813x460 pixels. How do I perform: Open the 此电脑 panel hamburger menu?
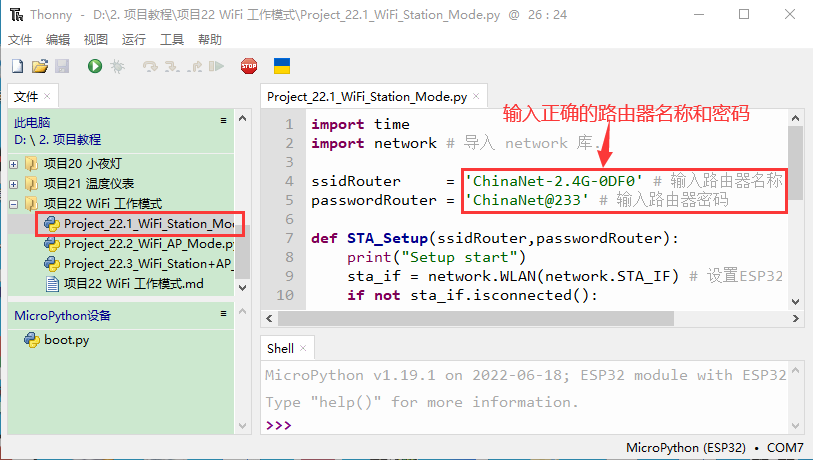[224, 120]
